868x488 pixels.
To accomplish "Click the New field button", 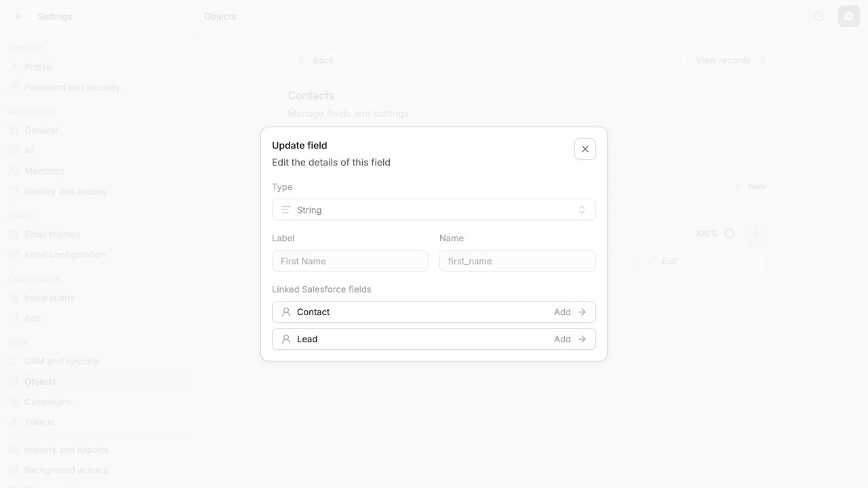I will 749,186.
